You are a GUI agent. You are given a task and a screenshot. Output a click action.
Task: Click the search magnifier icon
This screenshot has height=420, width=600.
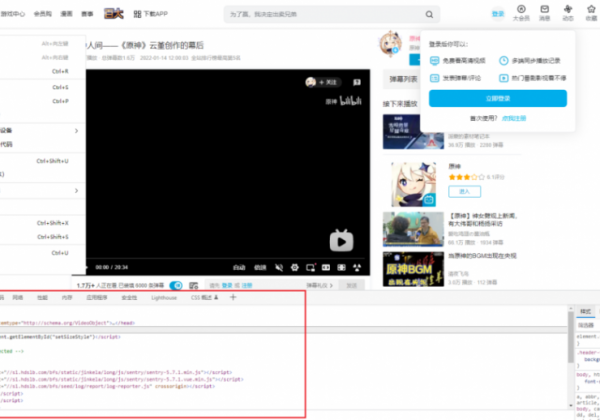tap(429, 15)
